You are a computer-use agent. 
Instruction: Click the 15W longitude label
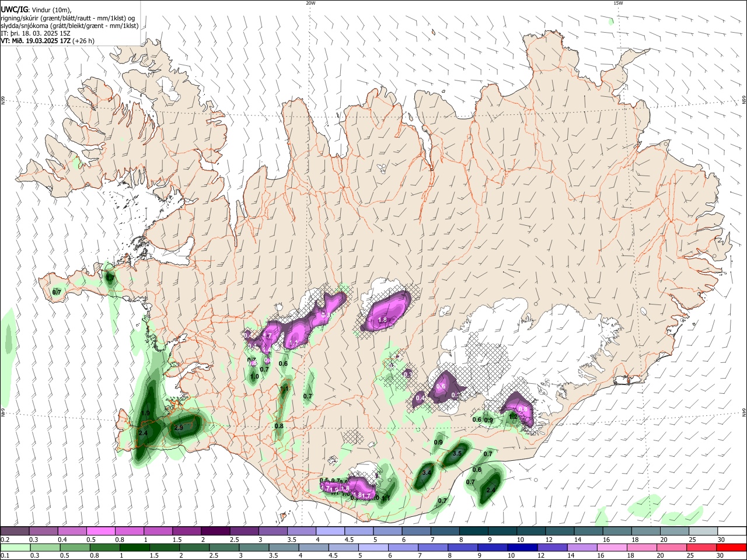[617, 3]
